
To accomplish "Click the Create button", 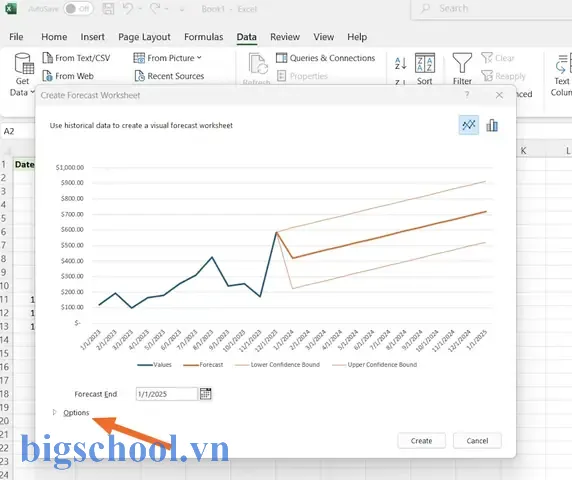I will click(421, 441).
